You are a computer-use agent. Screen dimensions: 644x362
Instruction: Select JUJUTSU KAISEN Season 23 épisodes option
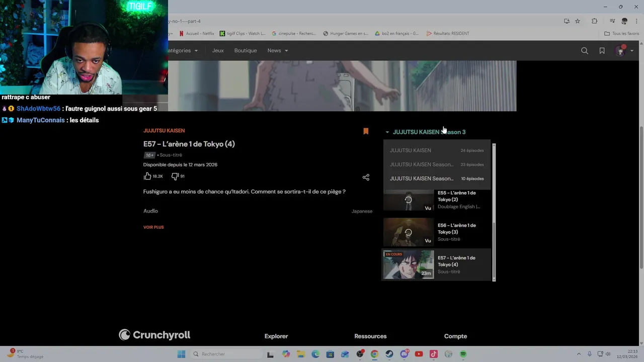(x=437, y=164)
